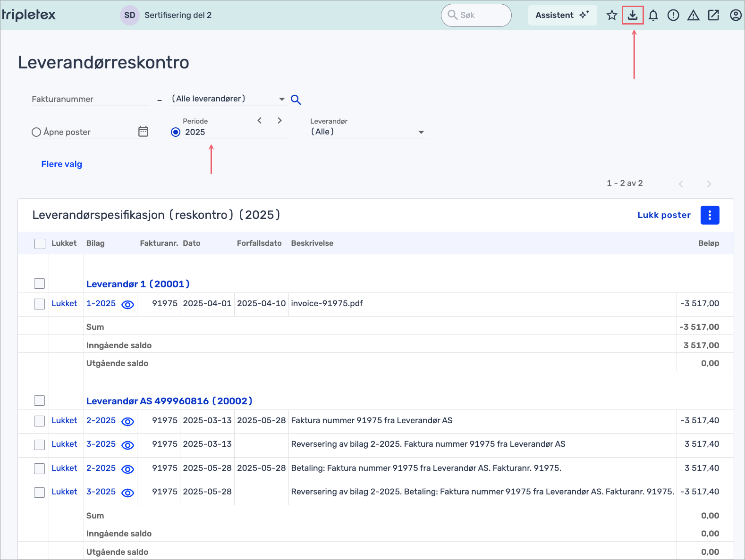Click the Lukk poster button
Image resolution: width=745 pixels, height=560 pixels.
664,215
